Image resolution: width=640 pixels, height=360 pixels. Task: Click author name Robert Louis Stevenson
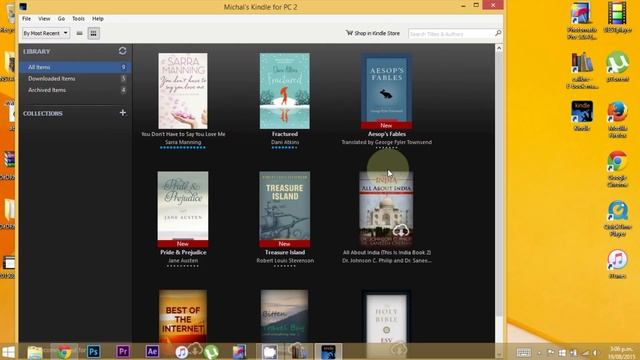pos(285,260)
